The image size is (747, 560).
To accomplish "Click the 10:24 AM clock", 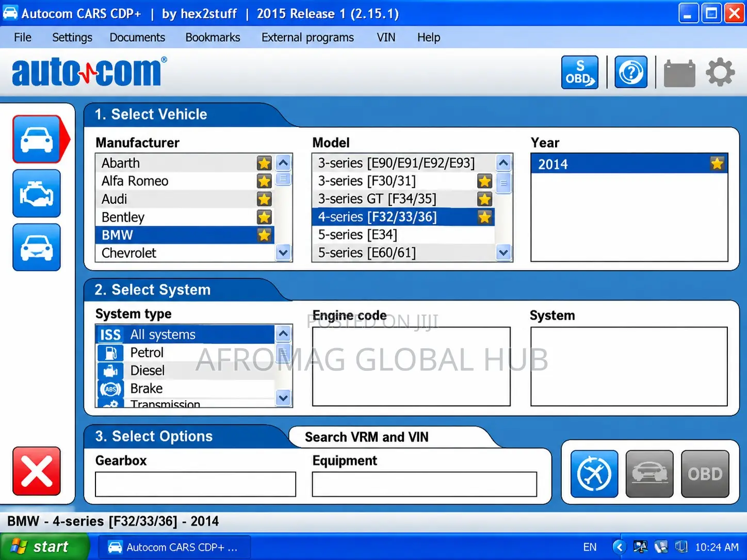I will pos(717,547).
